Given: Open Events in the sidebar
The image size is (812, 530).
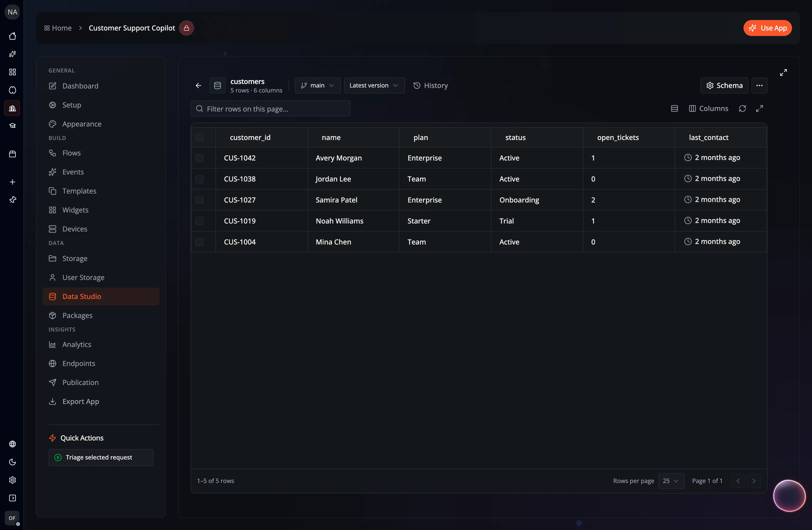Looking at the screenshot, I should 101,172.
